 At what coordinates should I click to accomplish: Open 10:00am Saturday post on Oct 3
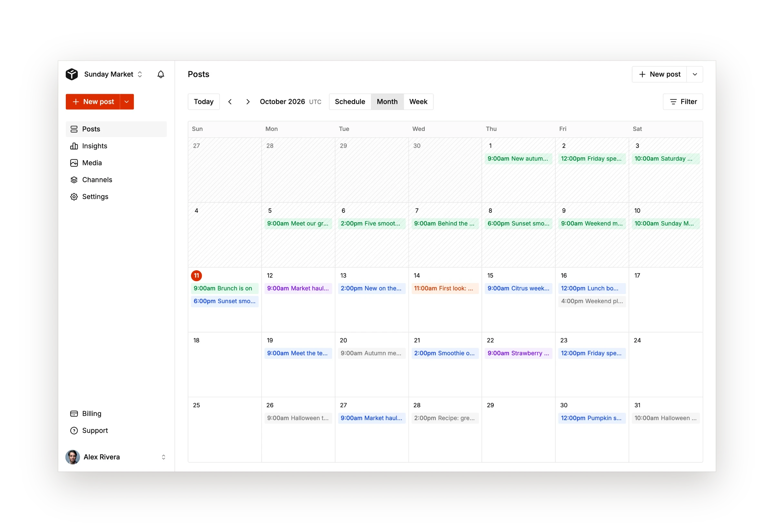tap(665, 159)
